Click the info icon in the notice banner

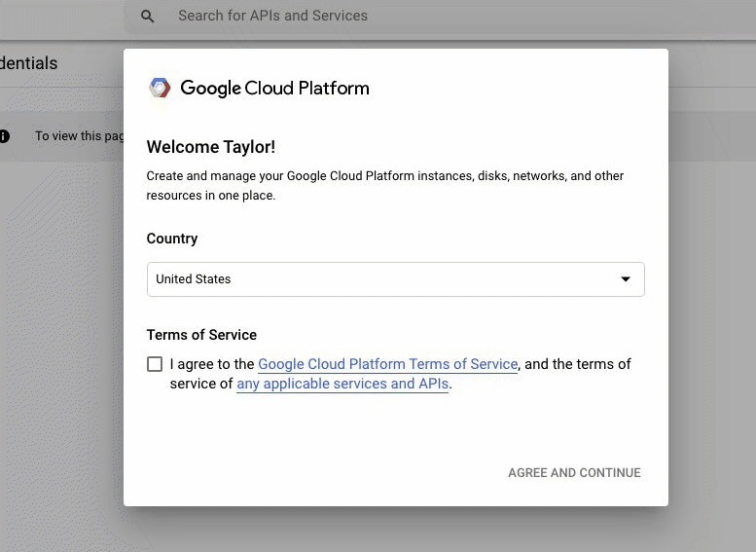pyautogui.click(x=4, y=136)
